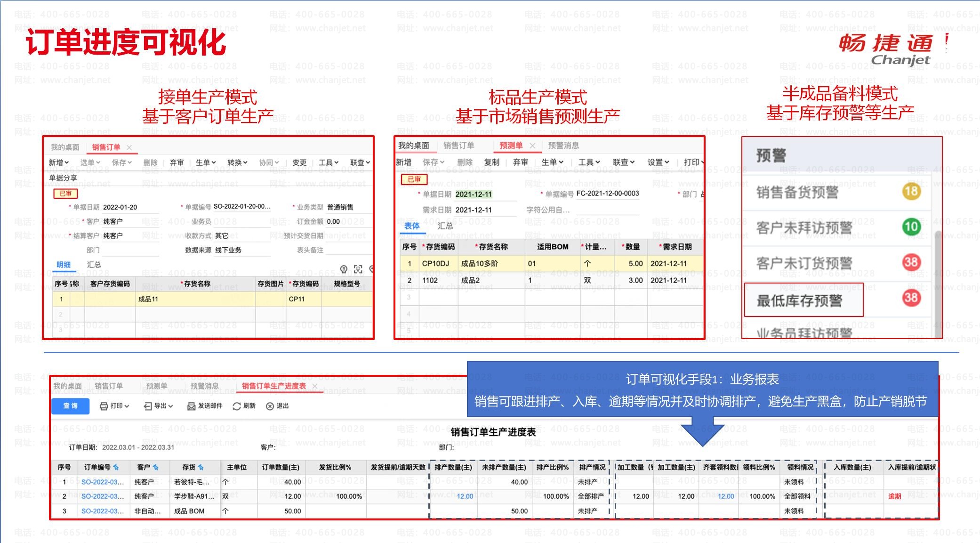Viewport: 980px width, 543px height.
Task: Click the CP10DJ inventory code cell
Action: [x=438, y=264]
